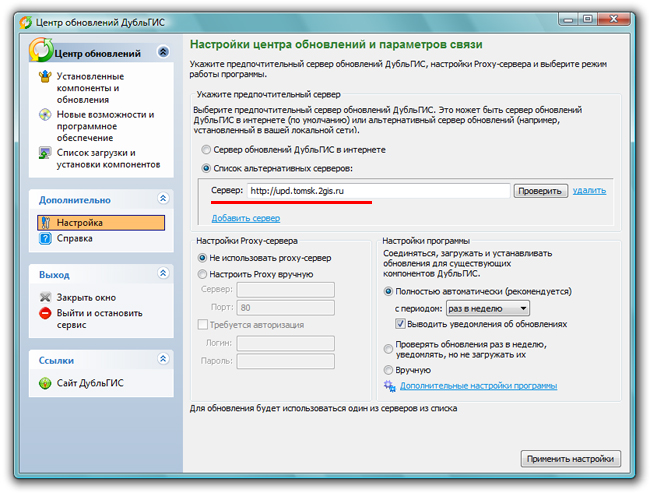The image size is (650, 493).
Task: Click the download list monitor icon
Action: (x=45, y=153)
